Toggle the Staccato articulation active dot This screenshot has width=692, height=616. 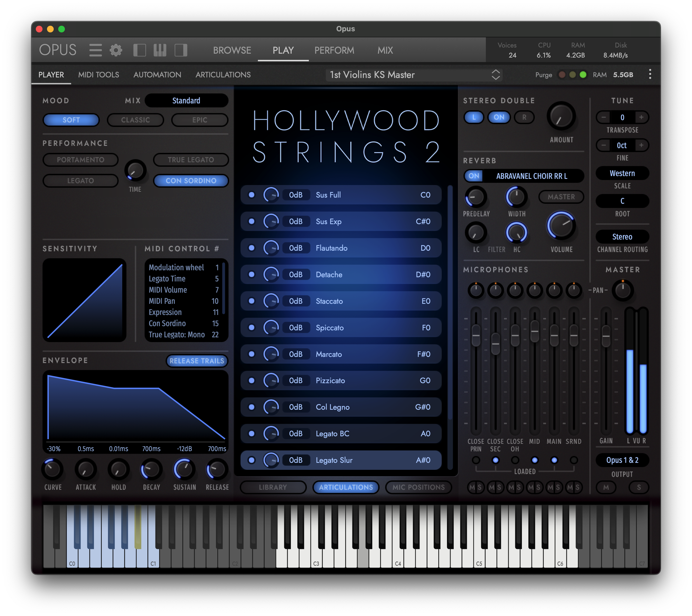[x=252, y=301]
